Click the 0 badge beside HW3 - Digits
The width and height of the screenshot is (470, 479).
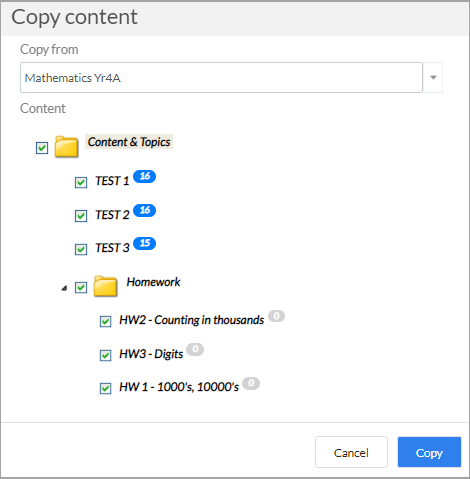point(195,349)
